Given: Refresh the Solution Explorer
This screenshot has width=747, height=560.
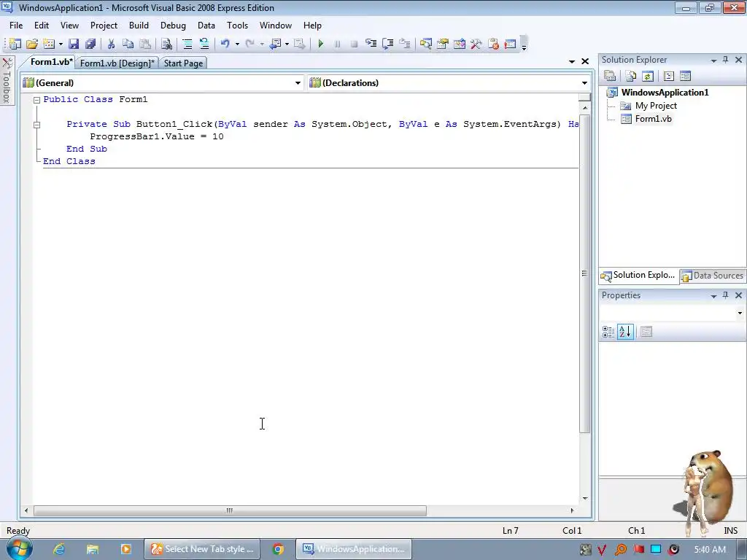Looking at the screenshot, I should (648, 76).
